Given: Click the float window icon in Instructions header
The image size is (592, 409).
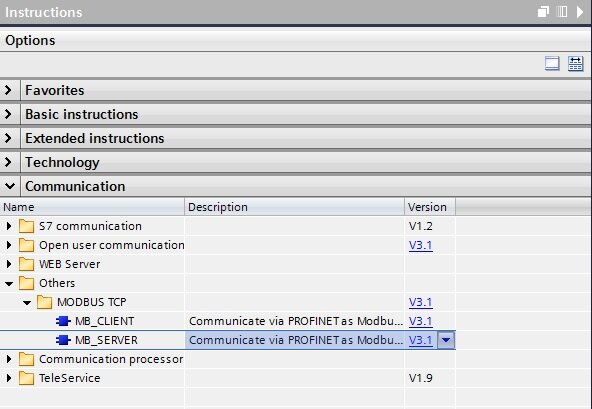Looking at the screenshot, I should point(543,12).
